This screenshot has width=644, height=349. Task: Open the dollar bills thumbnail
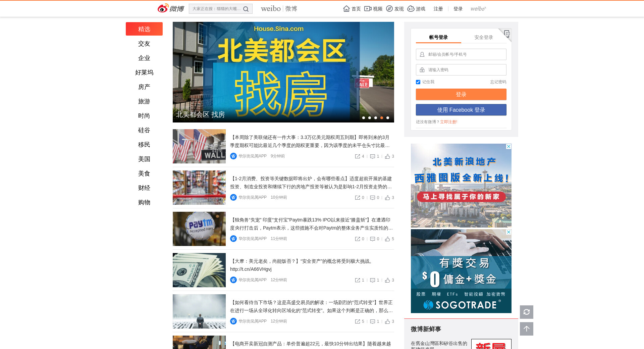click(199, 270)
